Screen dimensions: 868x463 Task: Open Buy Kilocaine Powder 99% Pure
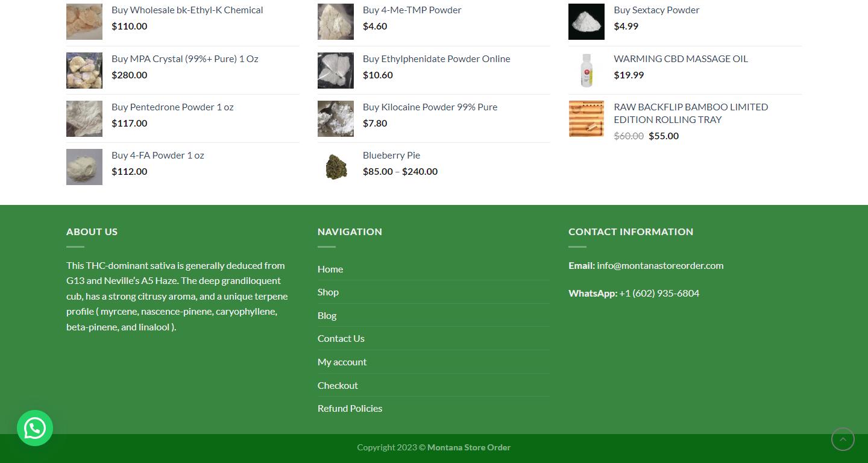coord(430,107)
